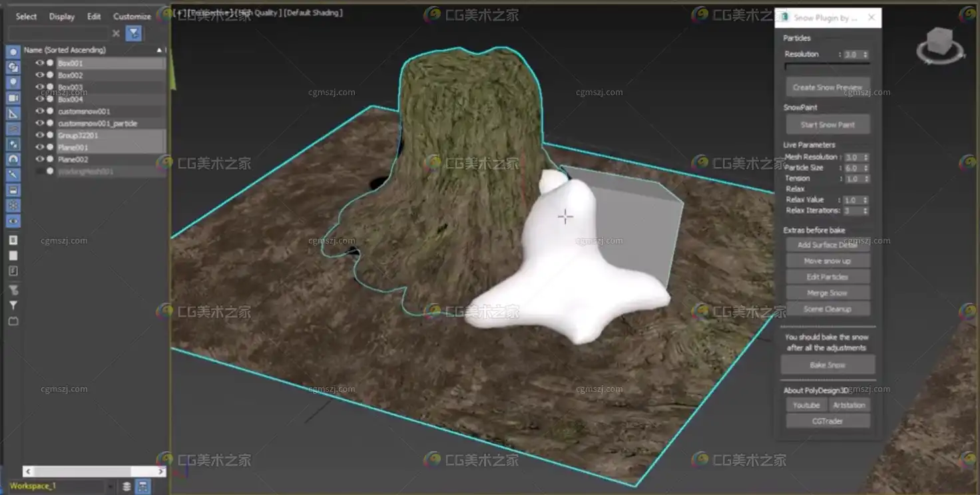Open the [High Quality] viewport label menu
Image resolution: width=980 pixels, height=495 pixels.
(258, 13)
